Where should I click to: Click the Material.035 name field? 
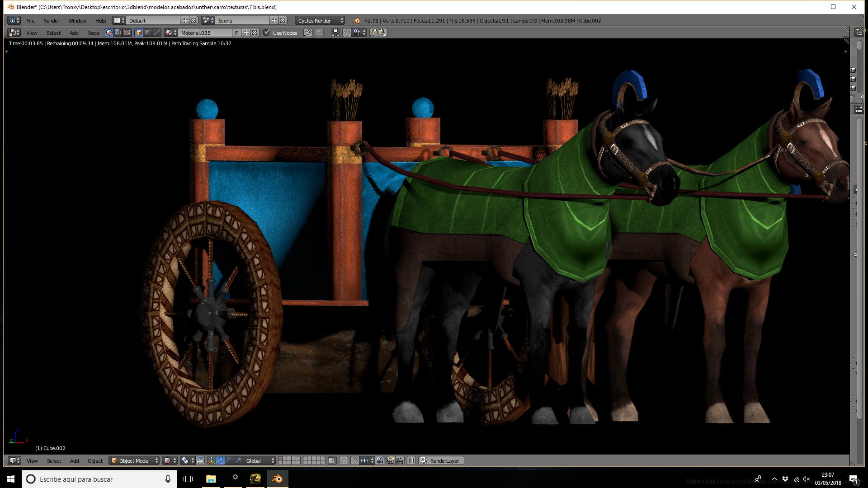coord(205,33)
